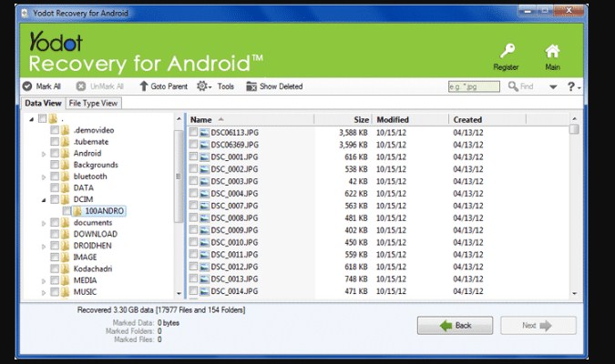Tick the DCIM folder checkbox

[x=55, y=199]
